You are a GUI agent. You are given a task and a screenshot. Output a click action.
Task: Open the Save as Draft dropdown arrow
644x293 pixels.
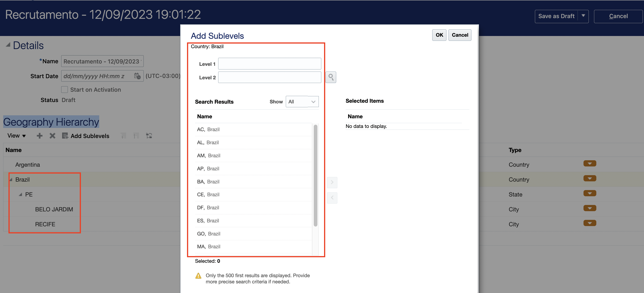583,16
